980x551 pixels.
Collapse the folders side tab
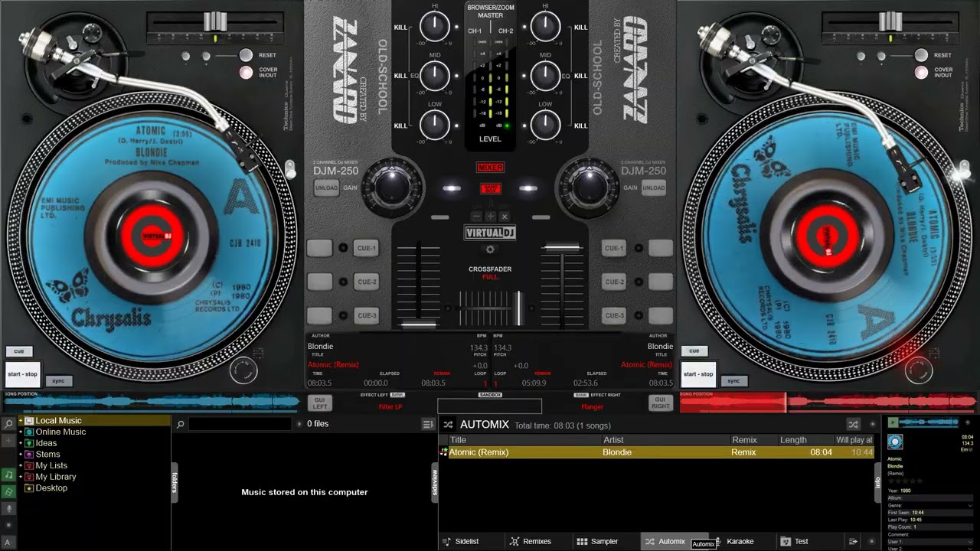(175, 482)
